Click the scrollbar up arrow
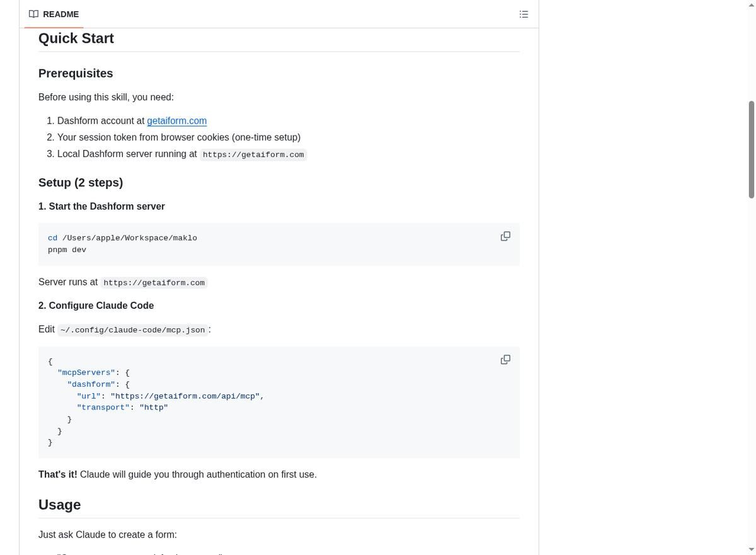The image size is (756, 555). point(751,5)
